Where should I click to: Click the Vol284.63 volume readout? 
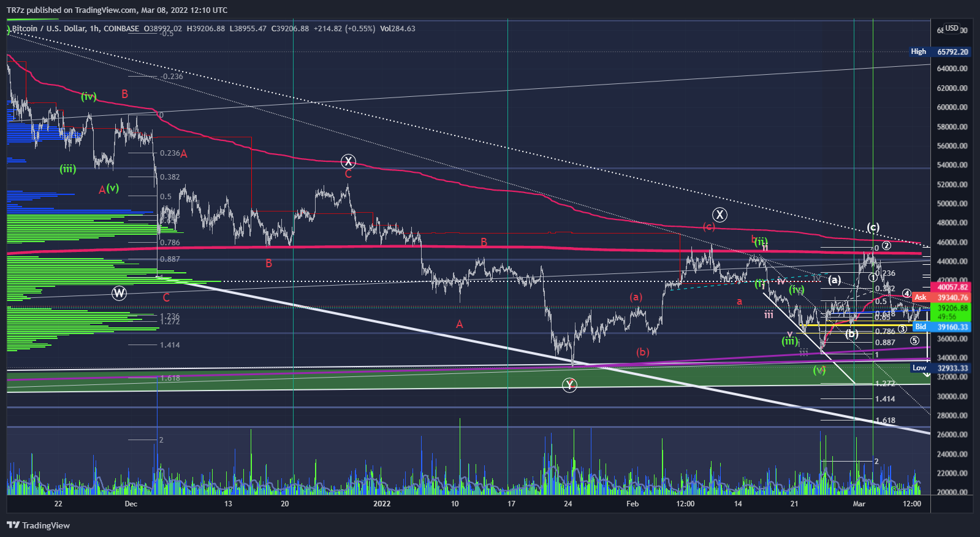coord(398,29)
